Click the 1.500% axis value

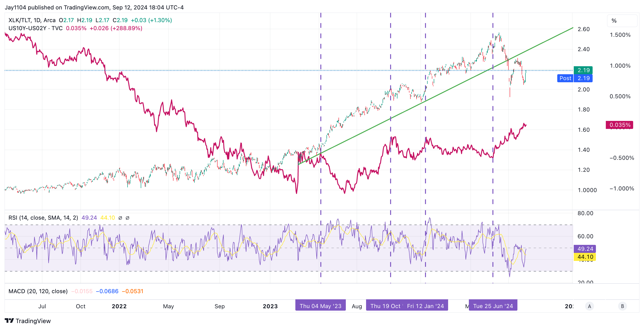pyautogui.click(x=620, y=35)
